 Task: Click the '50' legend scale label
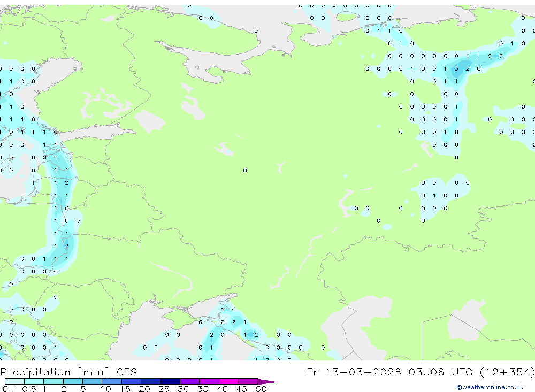pyautogui.click(x=261, y=389)
